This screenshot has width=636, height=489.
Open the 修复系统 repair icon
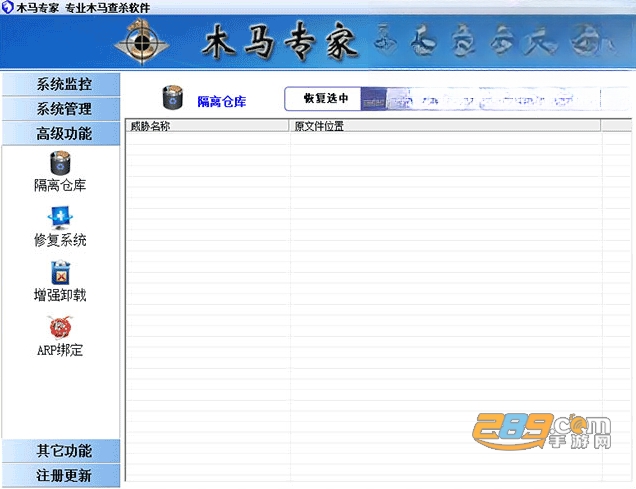[x=60, y=218]
